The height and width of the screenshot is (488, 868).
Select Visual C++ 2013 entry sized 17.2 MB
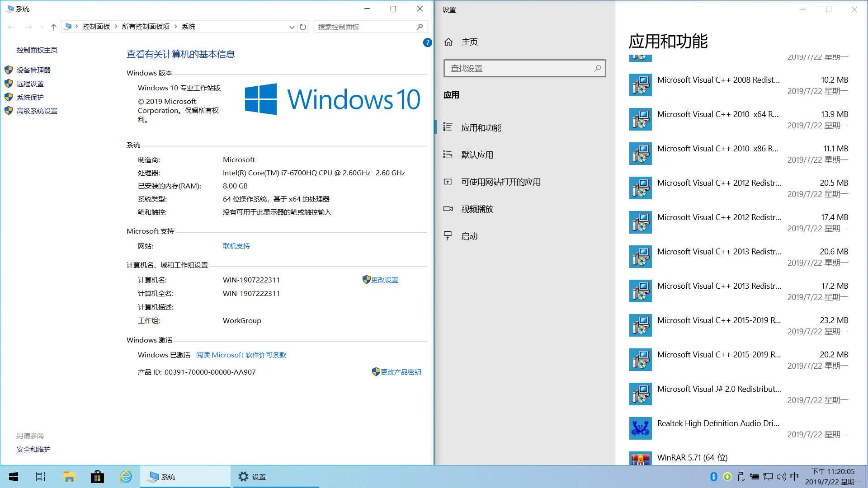(739, 291)
